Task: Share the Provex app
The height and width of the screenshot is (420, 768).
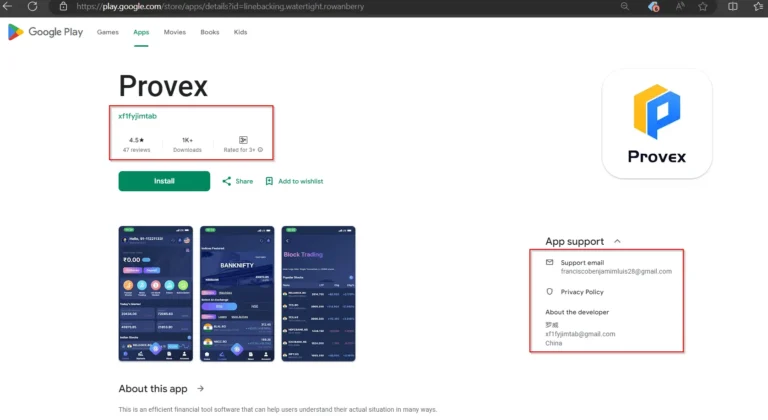Action: [238, 181]
